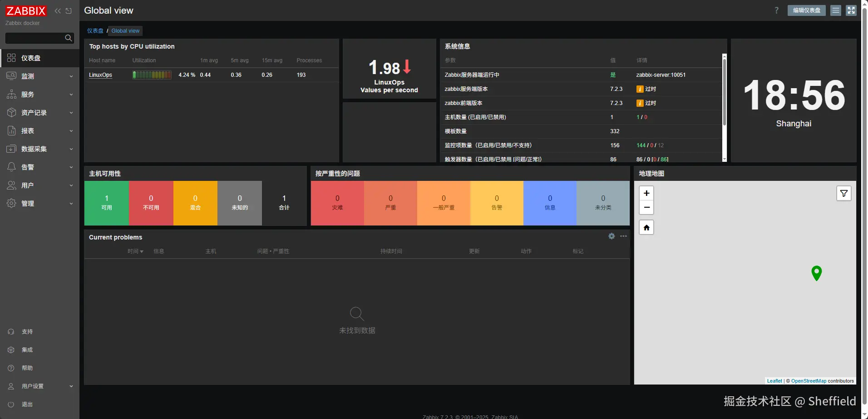Expand the 用户 menu chevron
The image size is (868, 419).
click(x=71, y=185)
